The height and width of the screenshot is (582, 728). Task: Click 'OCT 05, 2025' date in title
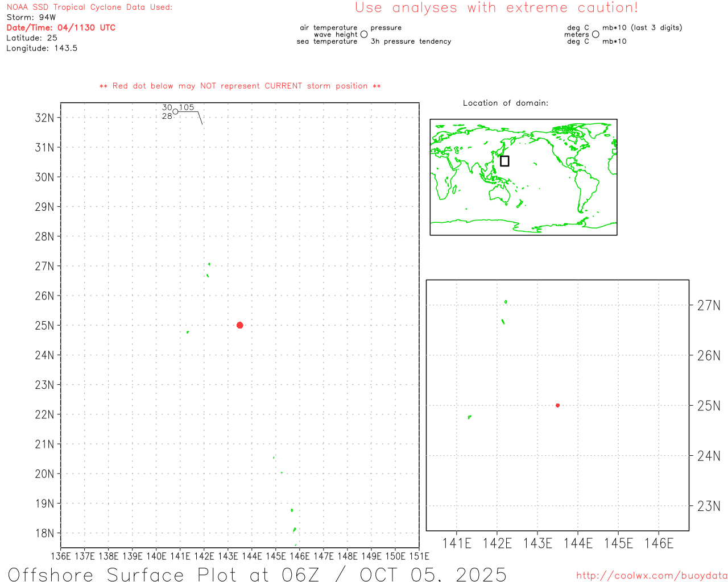coord(433,575)
